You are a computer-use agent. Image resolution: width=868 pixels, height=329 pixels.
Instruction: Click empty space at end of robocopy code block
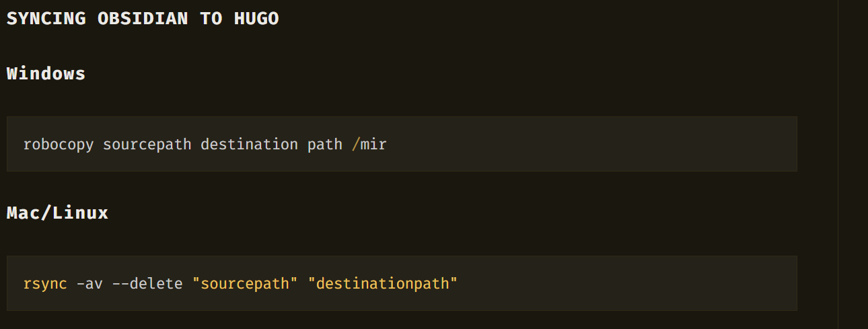(x=606, y=145)
